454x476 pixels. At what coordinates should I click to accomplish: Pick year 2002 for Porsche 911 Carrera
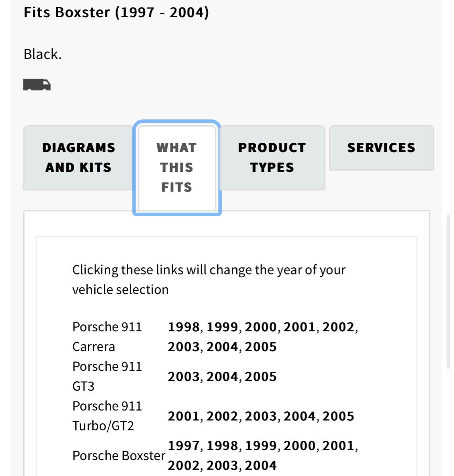click(x=338, y=327)
